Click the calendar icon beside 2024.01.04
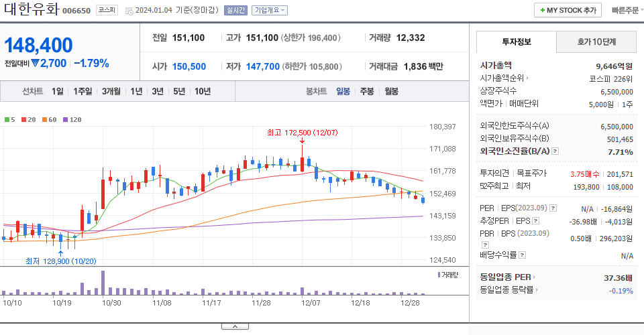The height and width of the screenshot is (335, 644). tap(129, 11)
